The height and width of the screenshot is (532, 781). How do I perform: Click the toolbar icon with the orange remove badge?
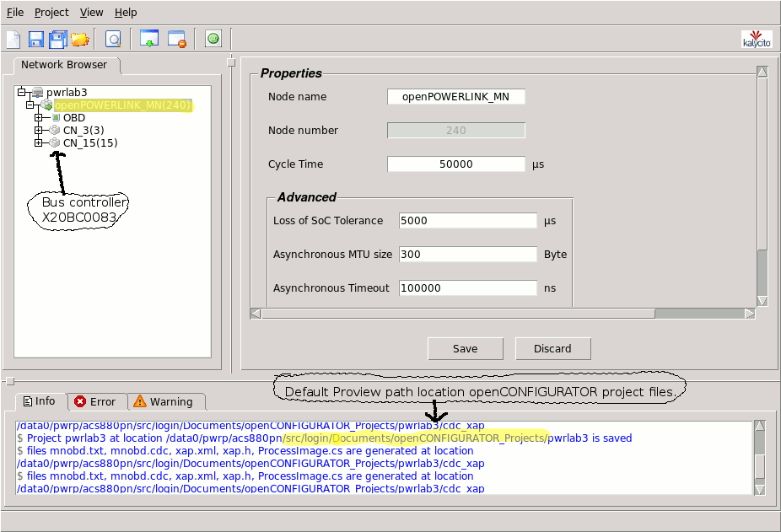tap(177, 39)
